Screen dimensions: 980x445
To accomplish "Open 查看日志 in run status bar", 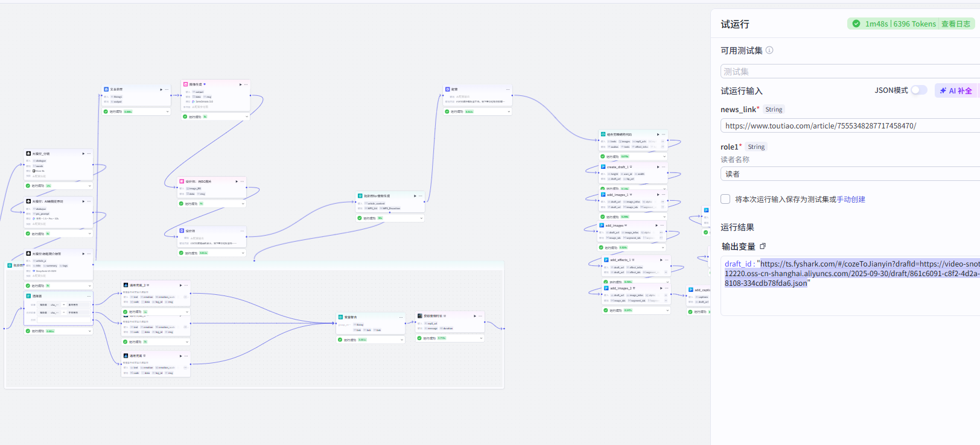I will tap(956, 24).
